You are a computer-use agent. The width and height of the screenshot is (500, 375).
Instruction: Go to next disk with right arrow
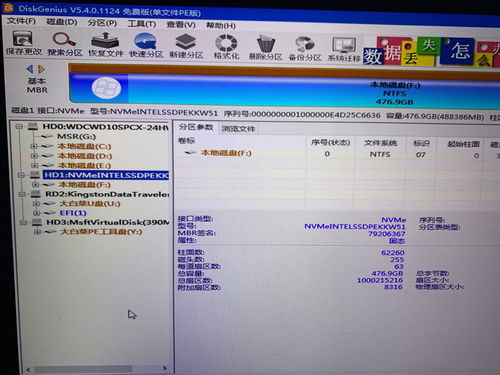[x=41, y=69]
